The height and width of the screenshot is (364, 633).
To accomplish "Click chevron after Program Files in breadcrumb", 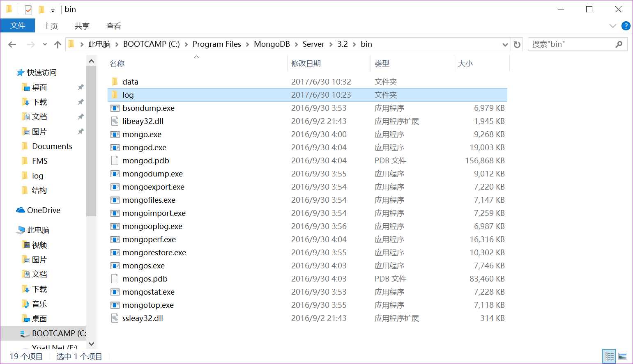I will tap(247, 44).
